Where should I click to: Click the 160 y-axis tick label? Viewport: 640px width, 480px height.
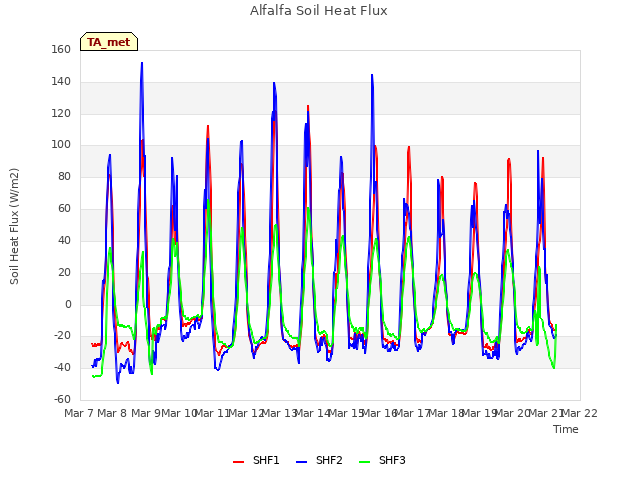(x=61, y=49)
